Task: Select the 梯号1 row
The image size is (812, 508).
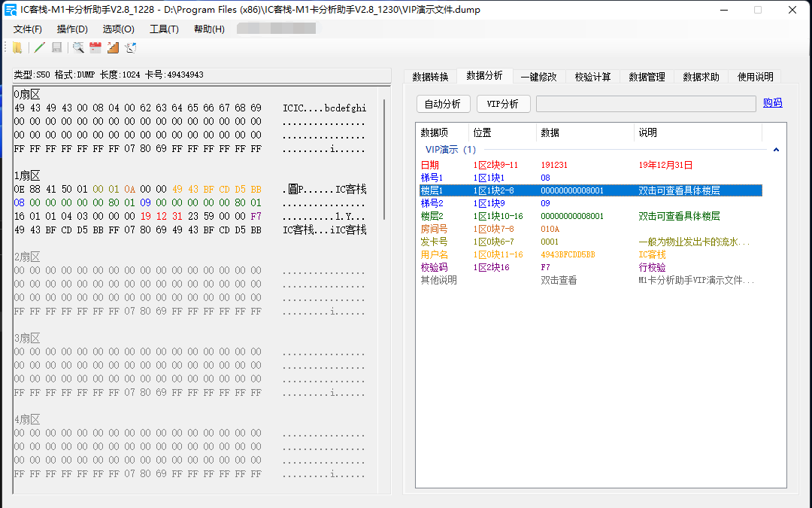Action: 590,178
